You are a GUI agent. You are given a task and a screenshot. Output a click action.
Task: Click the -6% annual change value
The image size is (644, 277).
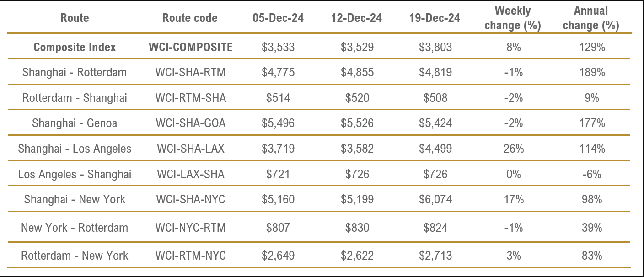[x=591, y=174]
